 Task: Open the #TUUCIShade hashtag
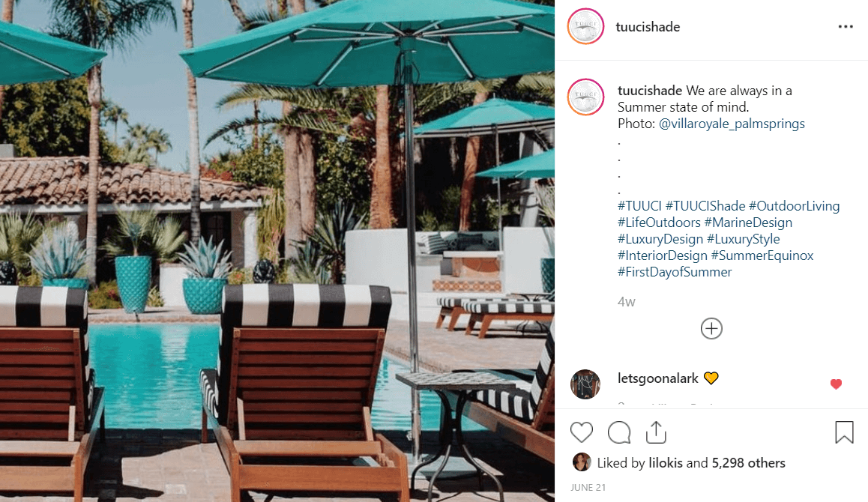click(x=705, y=206)
